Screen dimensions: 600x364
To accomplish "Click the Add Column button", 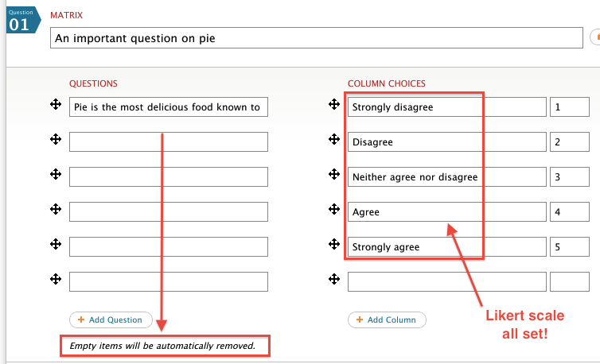I will click(x=387, y=319).
